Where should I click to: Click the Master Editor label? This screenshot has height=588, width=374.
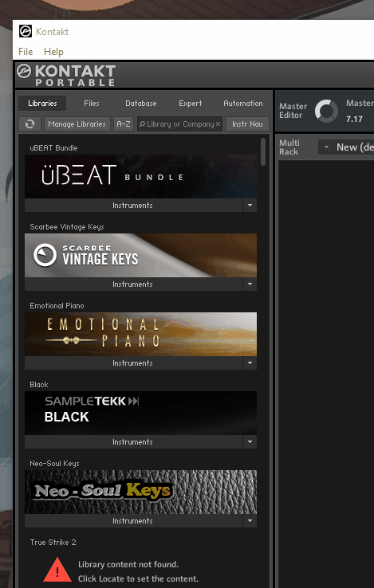[293, 111]
